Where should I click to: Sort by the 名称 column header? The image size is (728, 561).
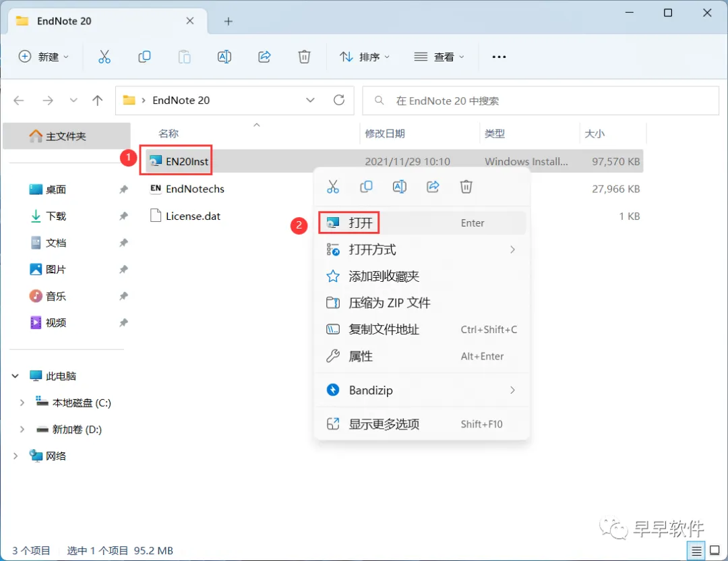point(169,134)
